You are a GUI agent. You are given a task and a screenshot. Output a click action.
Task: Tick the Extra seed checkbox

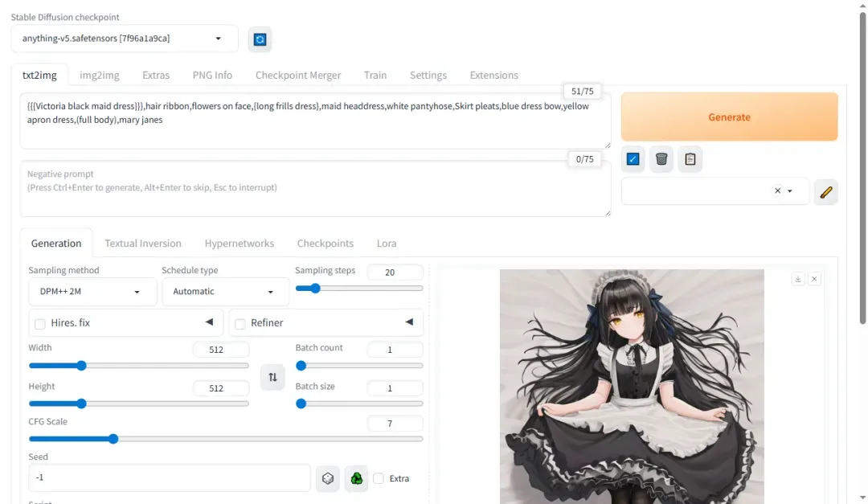[x=379, y=478]
